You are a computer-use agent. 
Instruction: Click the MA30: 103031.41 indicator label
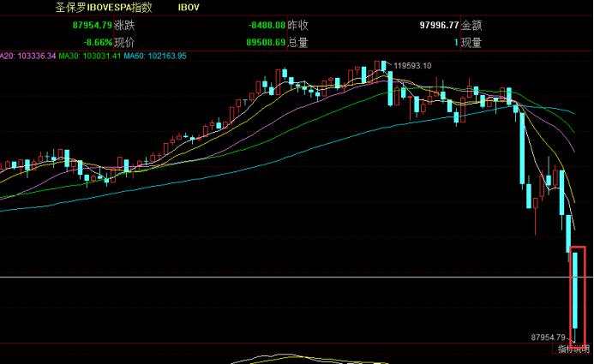pos(90,56)
